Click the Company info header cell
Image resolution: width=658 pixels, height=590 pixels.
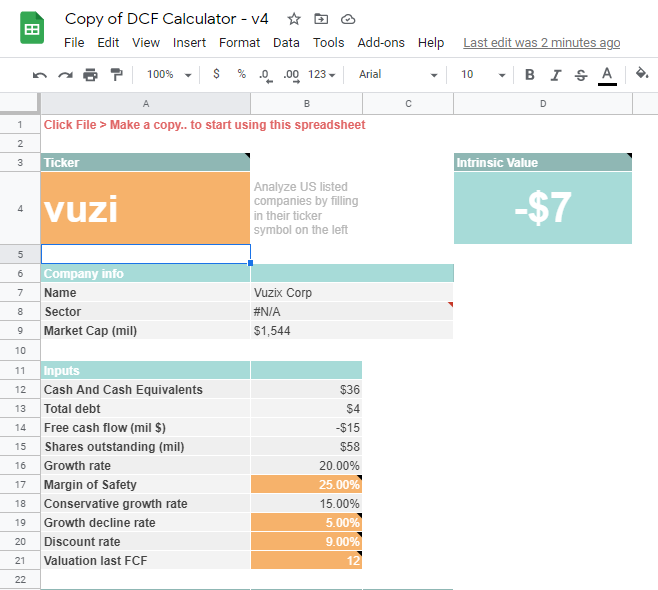click(x=146, y=274)
